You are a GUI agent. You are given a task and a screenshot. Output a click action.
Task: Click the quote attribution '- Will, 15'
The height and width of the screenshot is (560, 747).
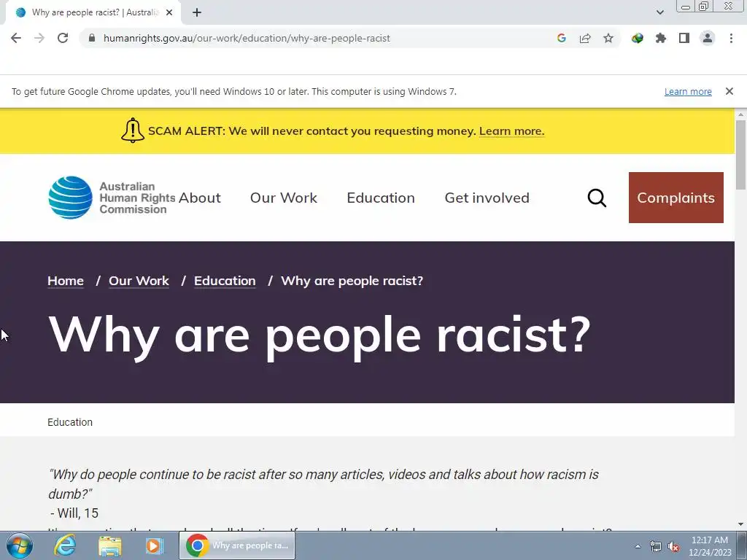tap(74, 513)
